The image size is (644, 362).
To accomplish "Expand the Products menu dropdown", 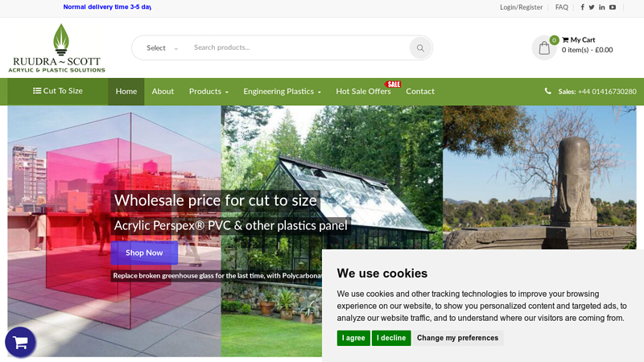I will tap(208, 92).
